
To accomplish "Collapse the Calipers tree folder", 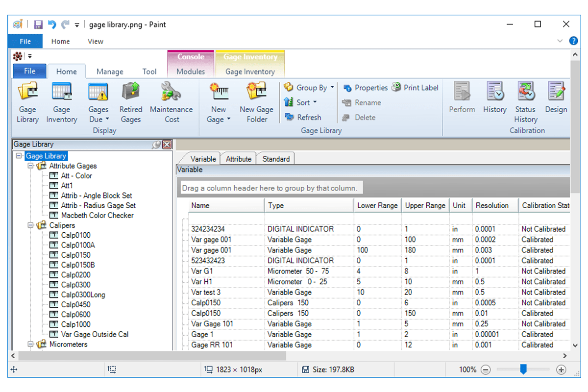I will [x=31, y=225].
